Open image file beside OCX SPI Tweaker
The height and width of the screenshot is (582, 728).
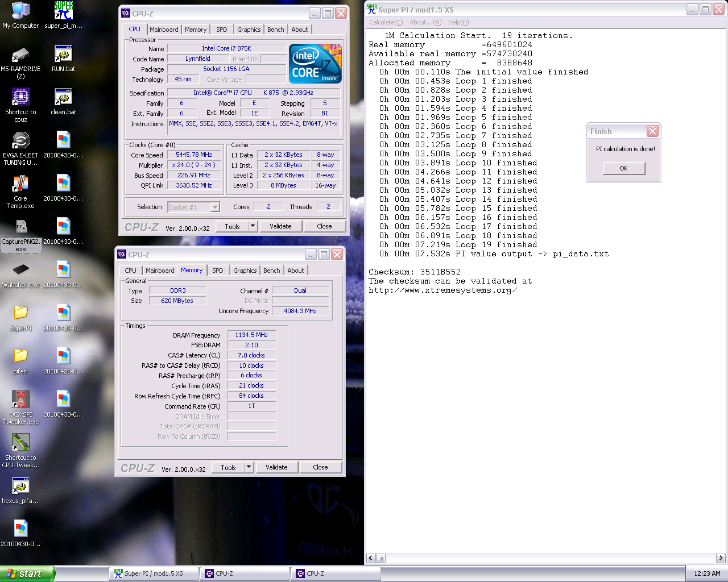click(x=63, y=404)
